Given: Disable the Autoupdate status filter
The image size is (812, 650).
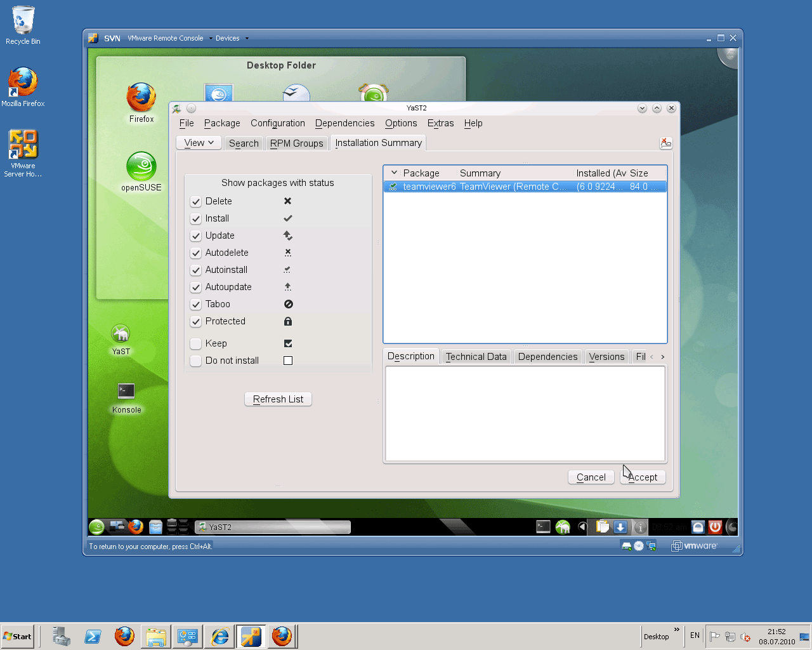Looking at the screenshot, I should click(196, 288).
